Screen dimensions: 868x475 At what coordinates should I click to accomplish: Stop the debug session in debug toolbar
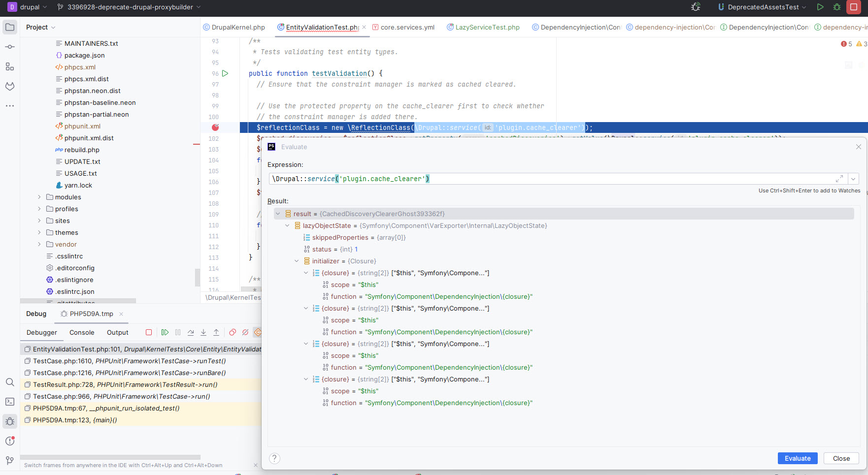149,333
